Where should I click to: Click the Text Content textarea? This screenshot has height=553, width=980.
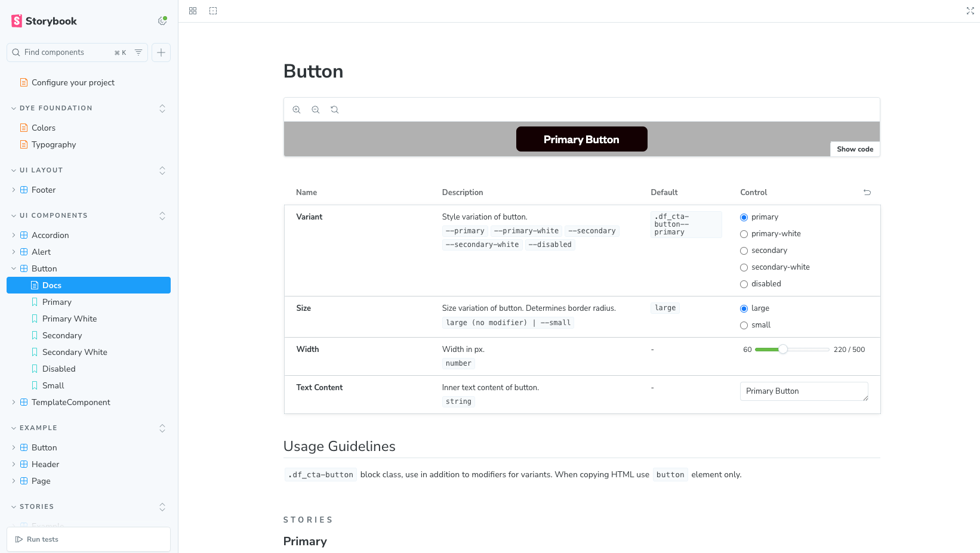tap(804, 391)
